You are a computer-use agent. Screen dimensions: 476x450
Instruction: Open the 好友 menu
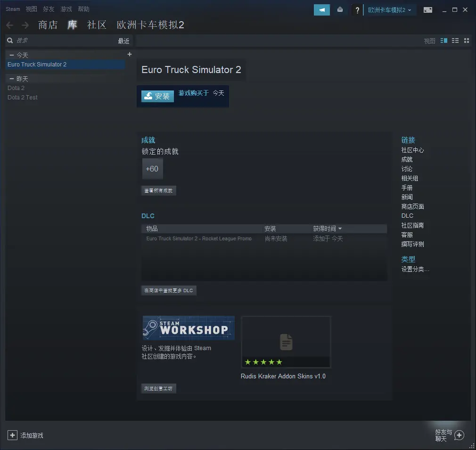(49, 9)
